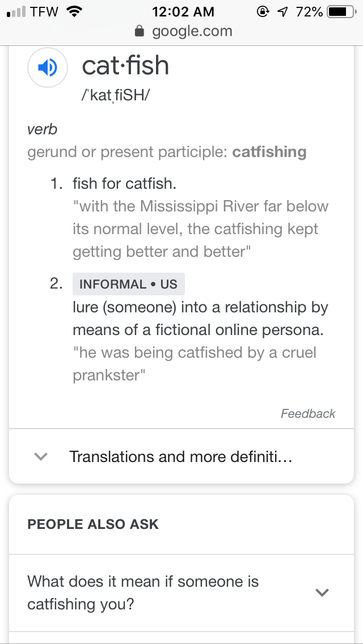This screenshot has width=363, height=644.
Task: Tap the lock icon beside google.com
Action: 140,32
